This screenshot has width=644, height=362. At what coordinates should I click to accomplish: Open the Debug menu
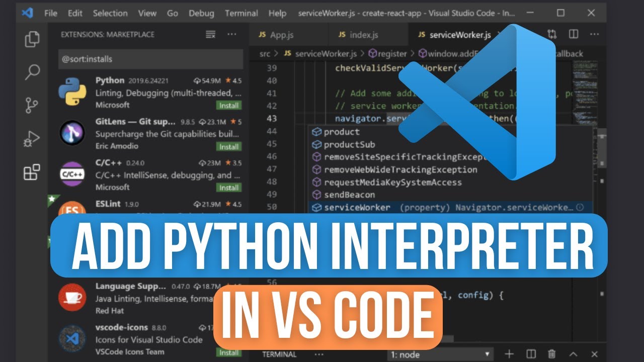click(201, 13)
